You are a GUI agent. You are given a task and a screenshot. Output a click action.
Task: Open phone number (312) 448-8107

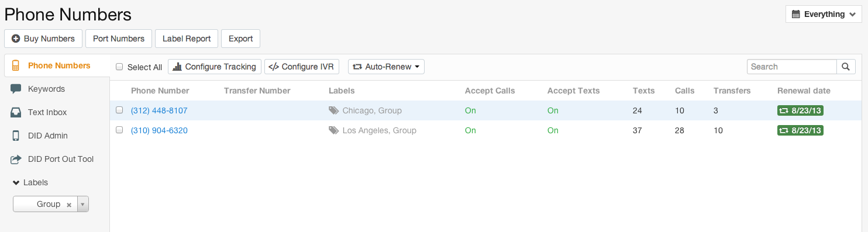[159, 110]
